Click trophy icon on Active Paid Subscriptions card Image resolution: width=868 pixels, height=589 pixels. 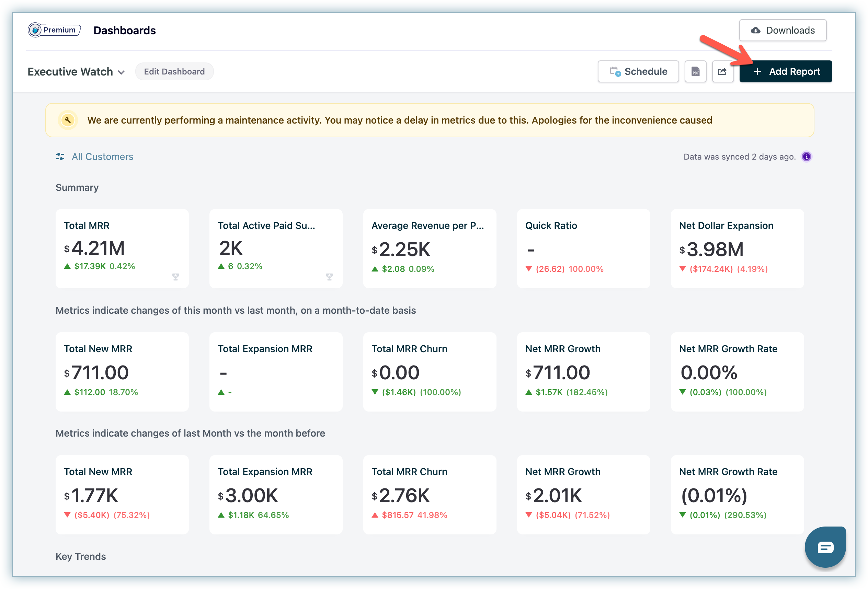point(329,277)
